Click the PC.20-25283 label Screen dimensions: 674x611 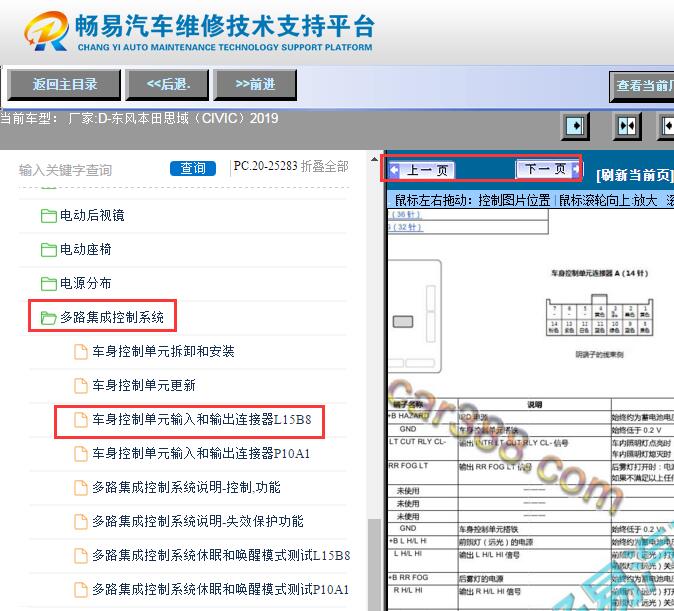tap(265, 166)
